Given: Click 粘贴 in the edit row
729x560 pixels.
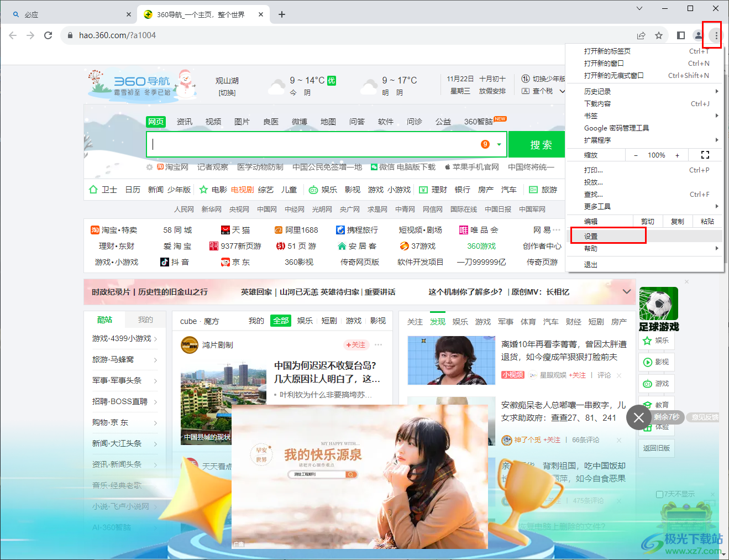Looking at the screenshot, I should tap(707, 221).
